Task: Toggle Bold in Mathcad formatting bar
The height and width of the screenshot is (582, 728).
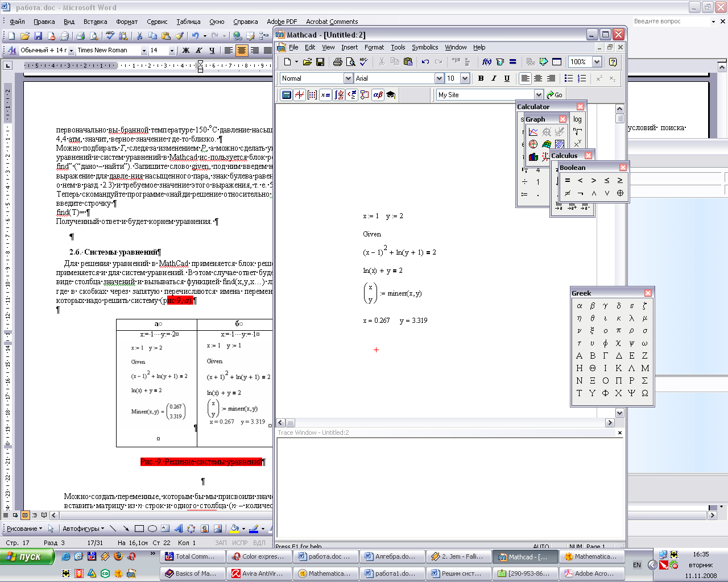Action: tap(481, 78)
